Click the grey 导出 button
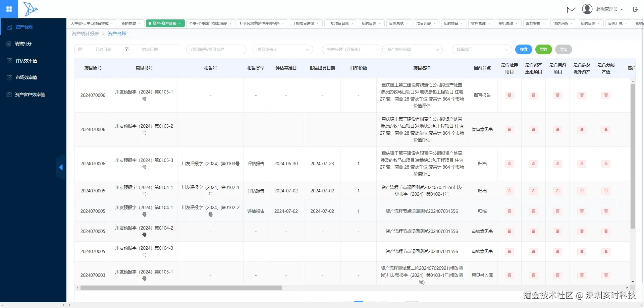The width and height of the screenshot is (644, 308). coord(563,49)
